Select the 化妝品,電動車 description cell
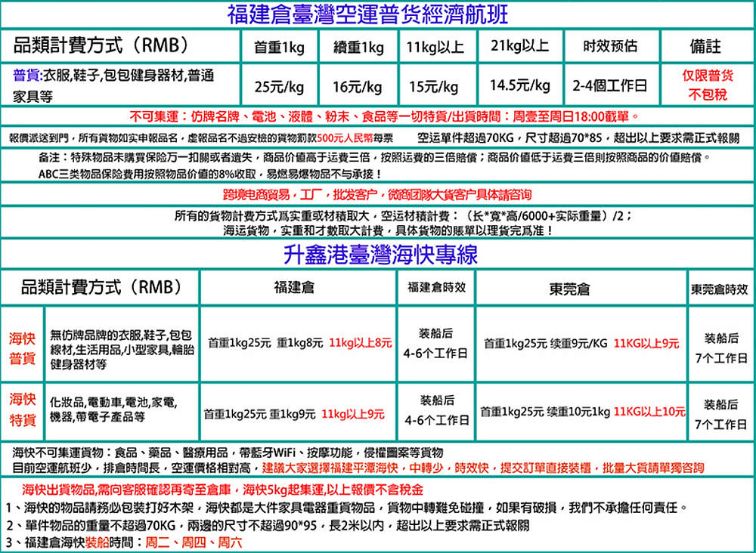 [113, 409]
